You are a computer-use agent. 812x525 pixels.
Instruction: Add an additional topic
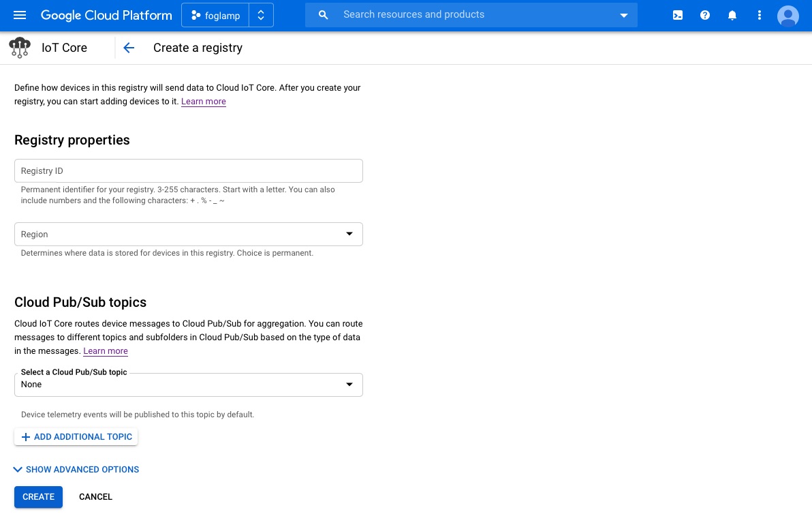pos(76,436)
